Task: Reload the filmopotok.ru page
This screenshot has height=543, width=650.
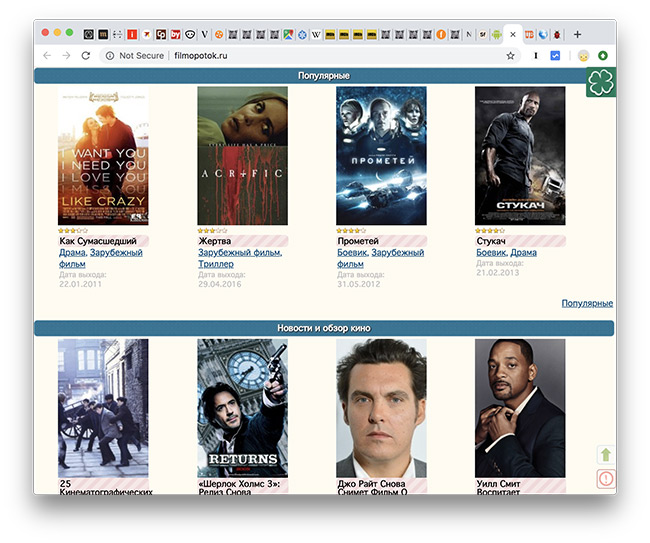Action: [x=86, y=56]
